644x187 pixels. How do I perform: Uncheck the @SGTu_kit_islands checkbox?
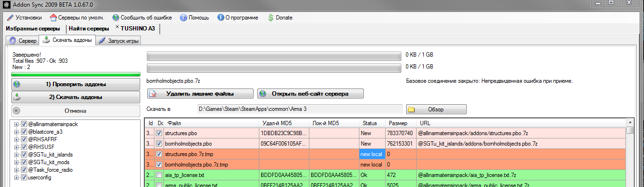[x=24, y=155]
